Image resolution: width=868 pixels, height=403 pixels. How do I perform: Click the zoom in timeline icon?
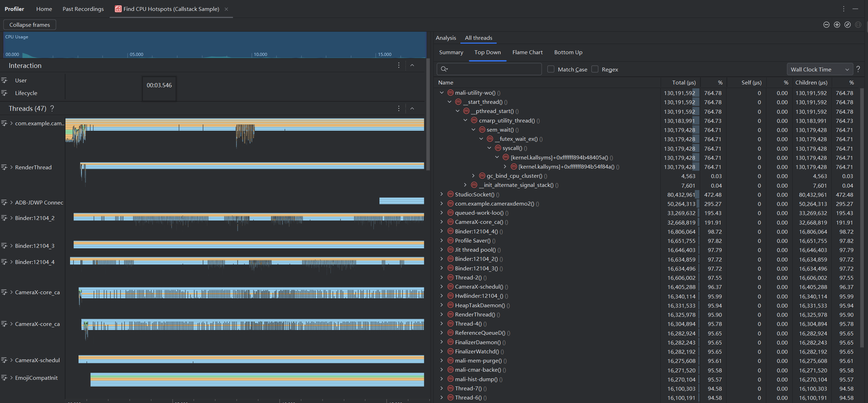coord(837,25)
